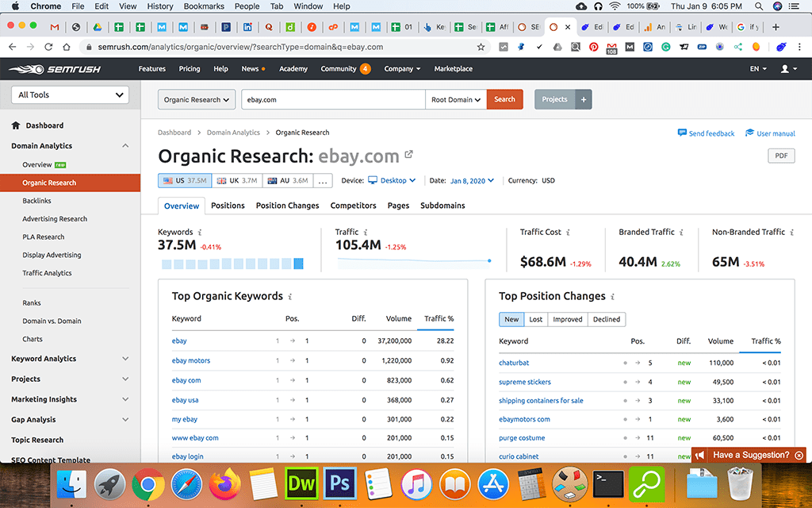812x508 pixels.
Task: Open external link icon next to ebay.com
Action: point(408,154)
